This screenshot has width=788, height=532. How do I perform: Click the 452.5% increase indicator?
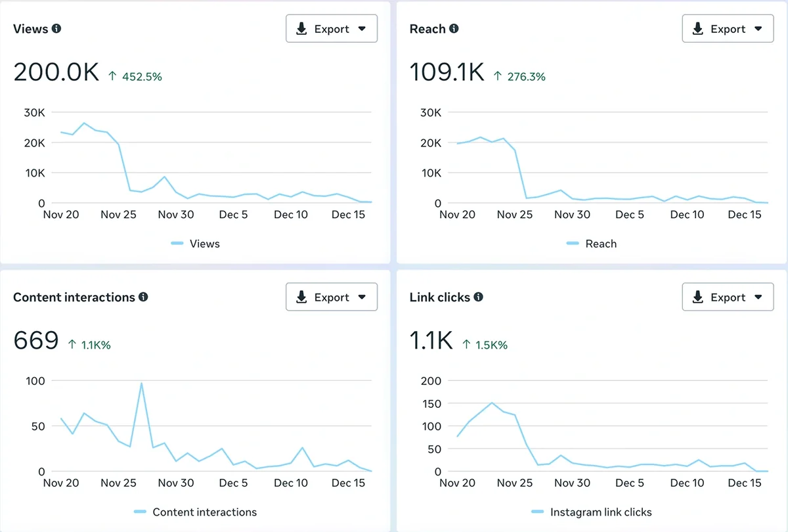tap(135, 76)
